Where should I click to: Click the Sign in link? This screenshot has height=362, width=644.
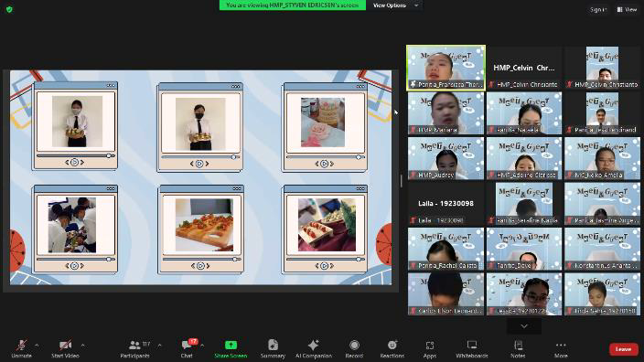(598, 9)
